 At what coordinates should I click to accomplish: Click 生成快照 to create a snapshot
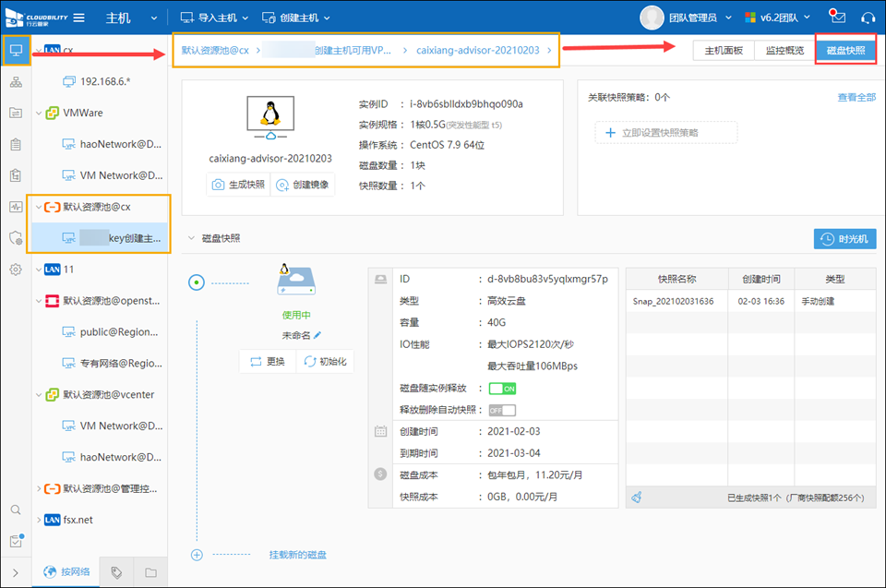coord(238,185)
